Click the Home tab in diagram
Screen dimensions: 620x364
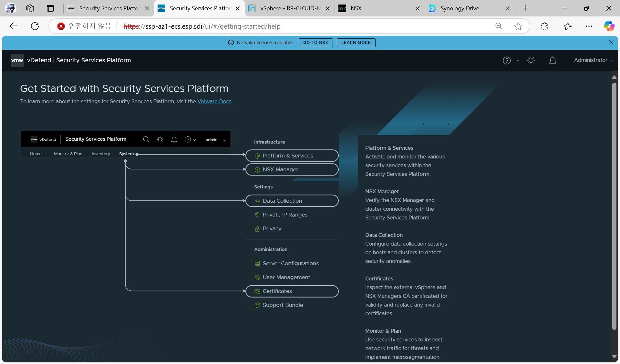36,154
